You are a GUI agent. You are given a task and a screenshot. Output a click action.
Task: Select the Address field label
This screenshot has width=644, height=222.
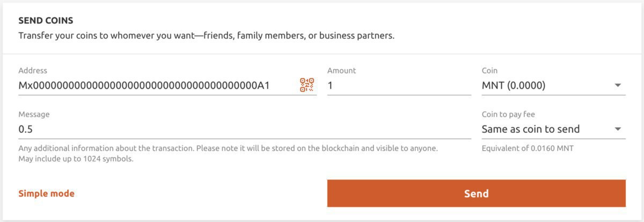pos(33,70)
